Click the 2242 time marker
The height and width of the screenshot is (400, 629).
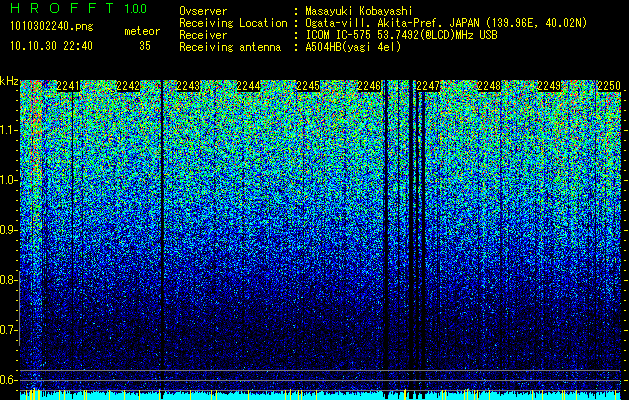pyautogui.click(x=128, y=86)
